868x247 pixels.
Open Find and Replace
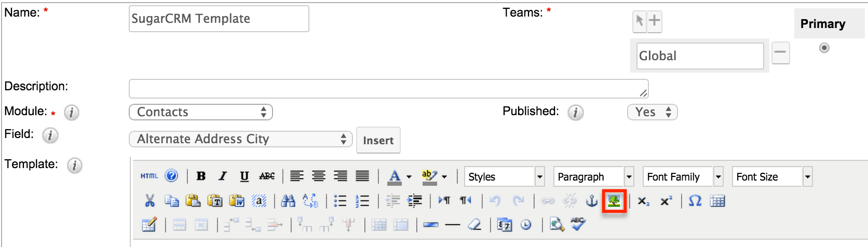(310, 201)
